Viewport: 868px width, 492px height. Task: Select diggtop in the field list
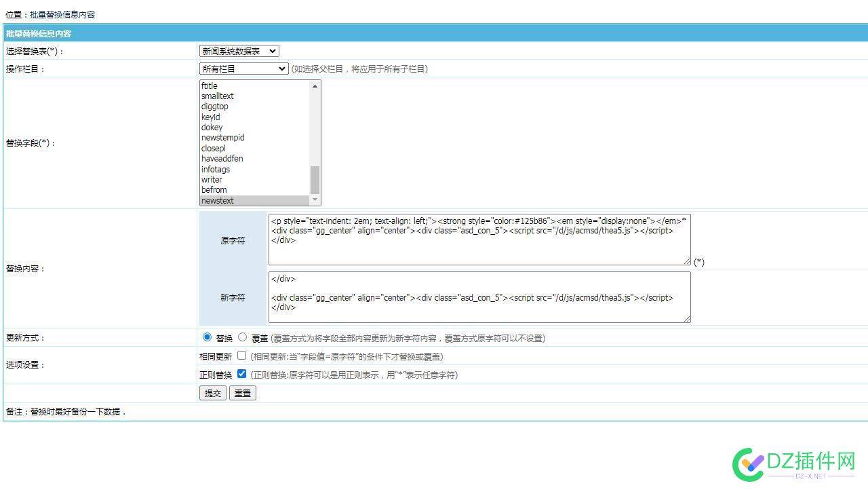point(254,107)
